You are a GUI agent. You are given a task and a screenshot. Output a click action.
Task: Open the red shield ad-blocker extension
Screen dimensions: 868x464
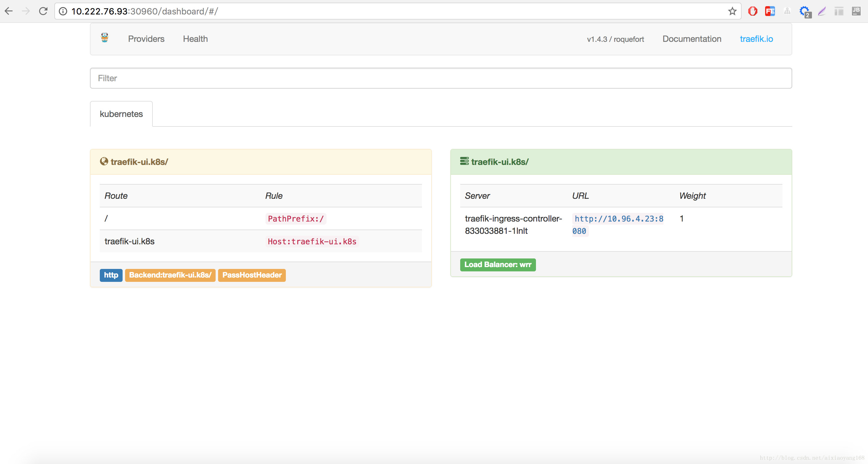pyautogui.click(x=752, y=11)
